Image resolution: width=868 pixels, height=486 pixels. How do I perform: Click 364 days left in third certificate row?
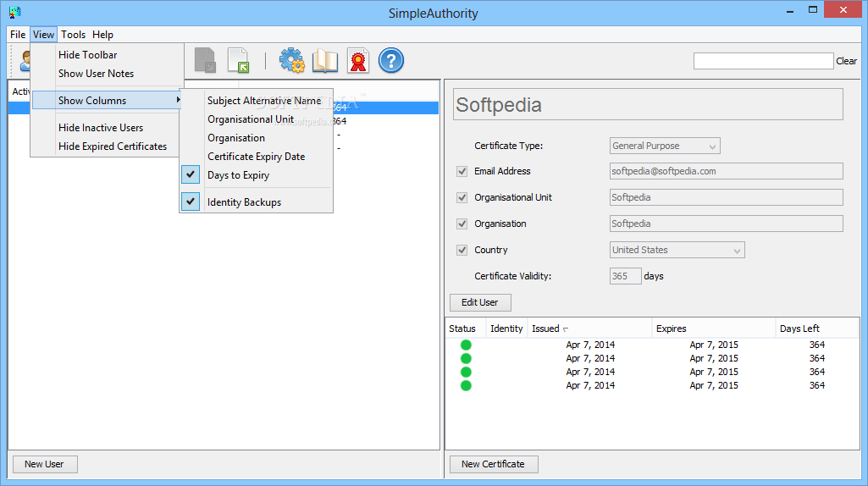(x=817, y=372)
